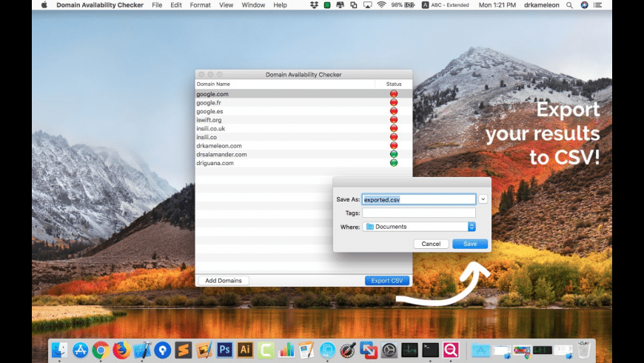Open the Edit menu
The image size is (644, 363).
pyautogui.click(x=176, y=5)
